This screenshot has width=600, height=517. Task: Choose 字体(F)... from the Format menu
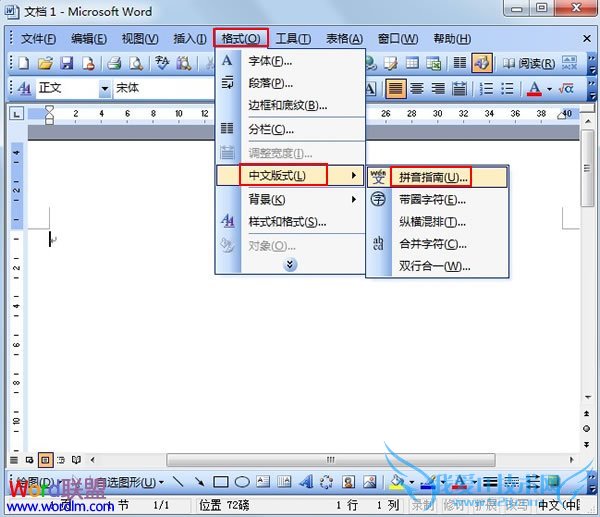[290, 61]
